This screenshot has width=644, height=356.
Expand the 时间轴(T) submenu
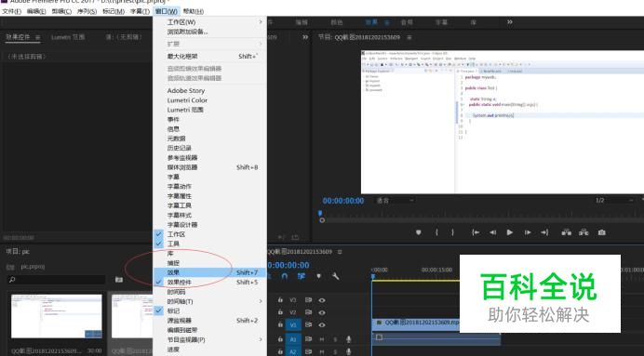pos(209,301)
